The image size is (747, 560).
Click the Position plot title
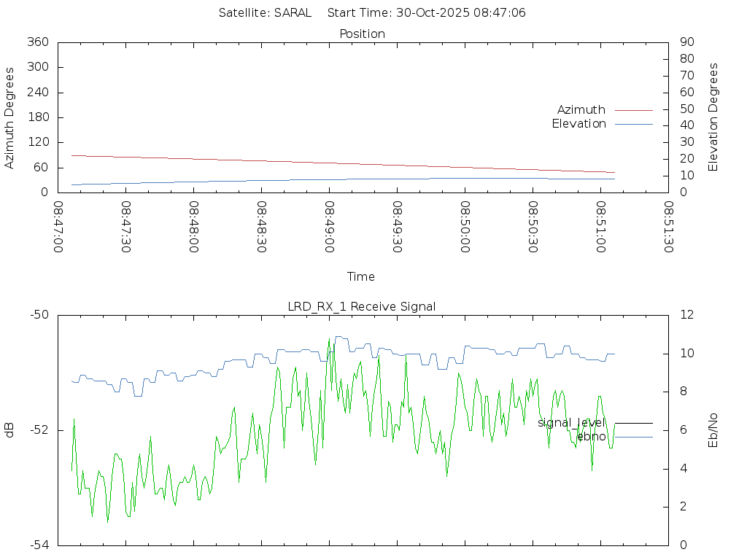coord(363,34)
